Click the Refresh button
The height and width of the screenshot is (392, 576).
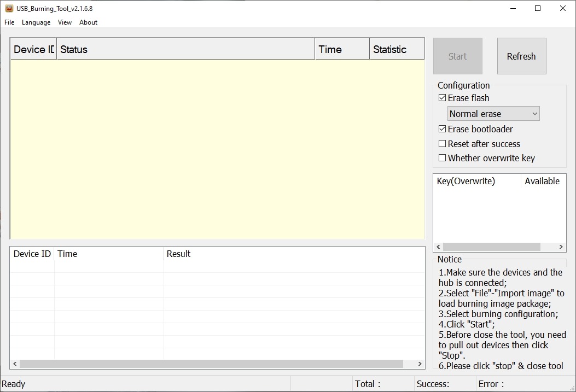522,56
